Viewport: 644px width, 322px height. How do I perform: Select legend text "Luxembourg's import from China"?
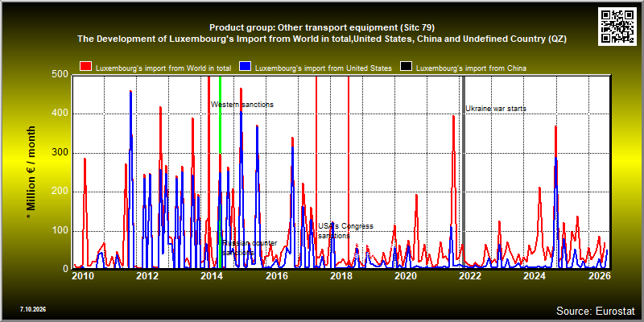pos(471,68)
